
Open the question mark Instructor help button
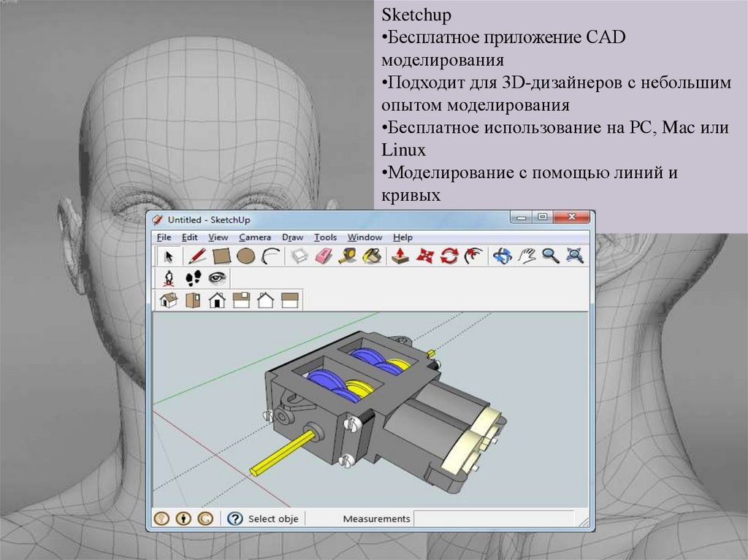click(x=234, y=518)
